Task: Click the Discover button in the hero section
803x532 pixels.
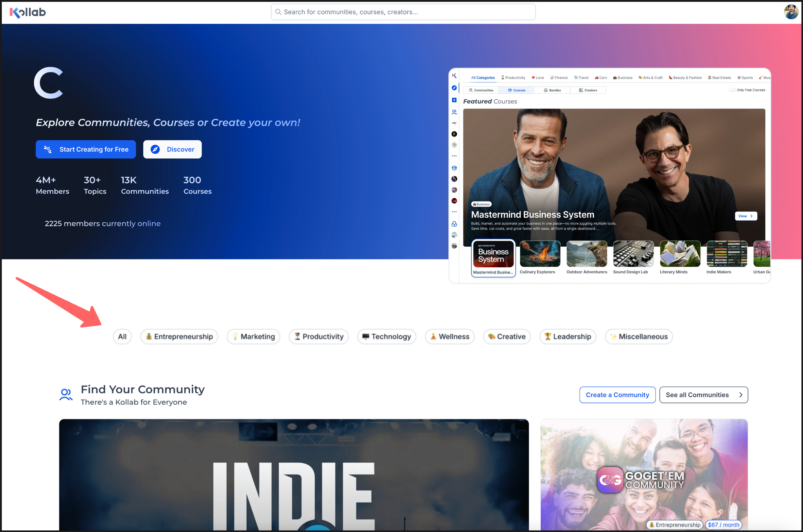Action: [172, 149]
